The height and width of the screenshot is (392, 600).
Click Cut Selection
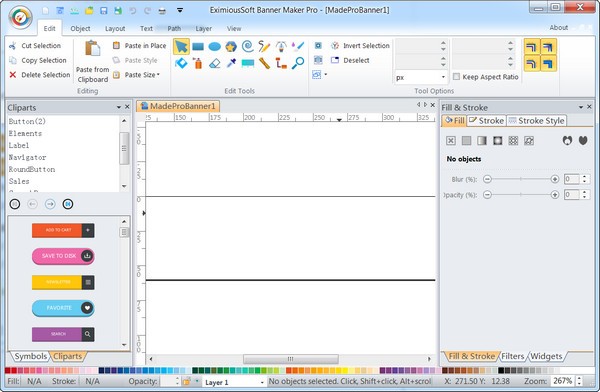coord(36,46)
